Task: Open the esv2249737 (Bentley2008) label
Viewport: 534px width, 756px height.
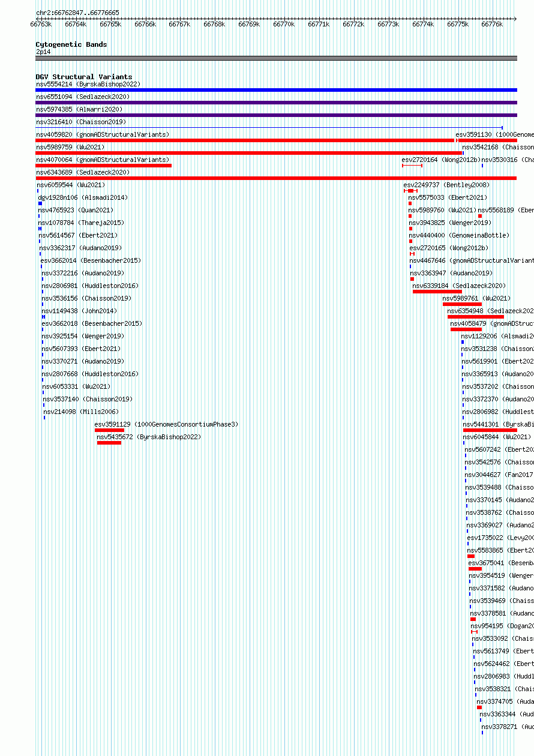Action: (447, 185)
